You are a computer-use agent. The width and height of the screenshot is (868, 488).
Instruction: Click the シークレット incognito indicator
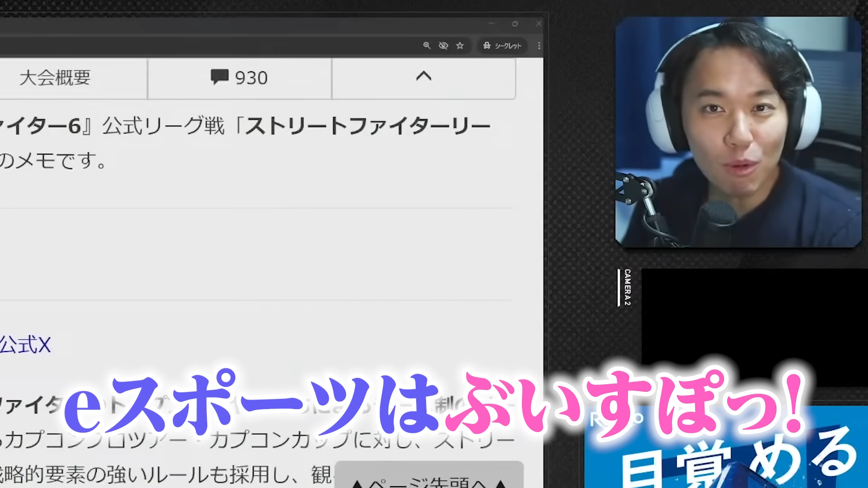pos(502,46)
